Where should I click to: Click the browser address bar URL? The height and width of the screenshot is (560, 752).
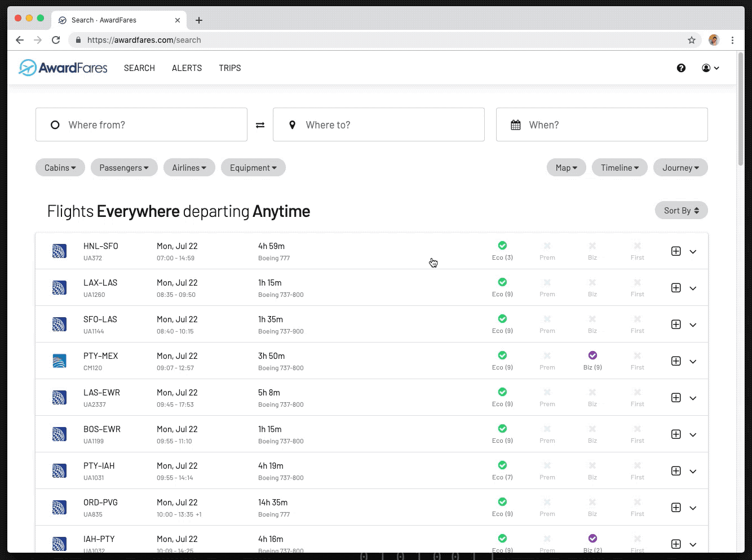[x=144, y=40]
